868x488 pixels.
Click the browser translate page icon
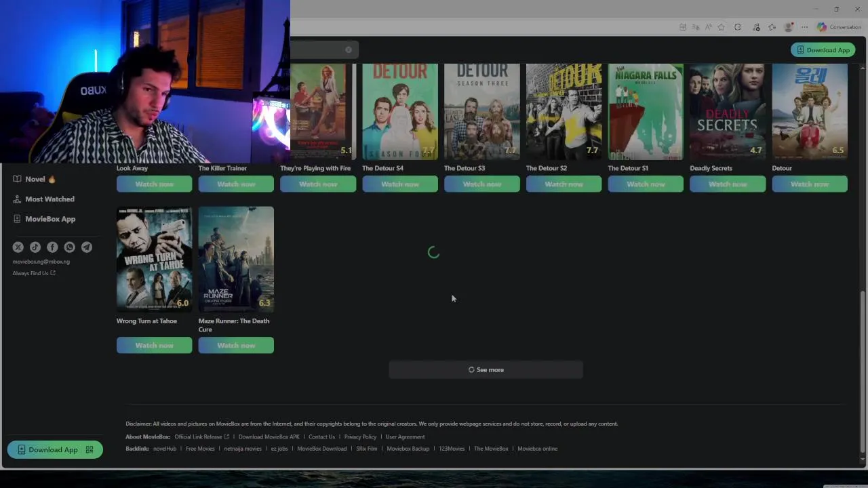[x=695, y=27]
